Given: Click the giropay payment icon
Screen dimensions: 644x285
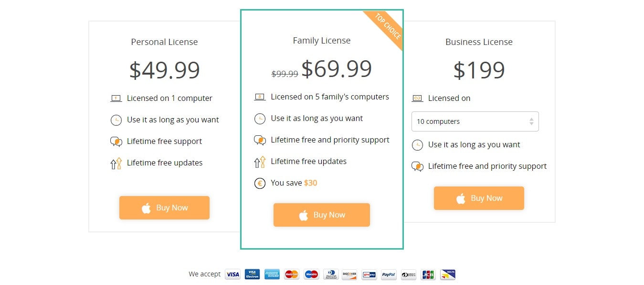Looking at the screenshot, I should pos(369,274).
